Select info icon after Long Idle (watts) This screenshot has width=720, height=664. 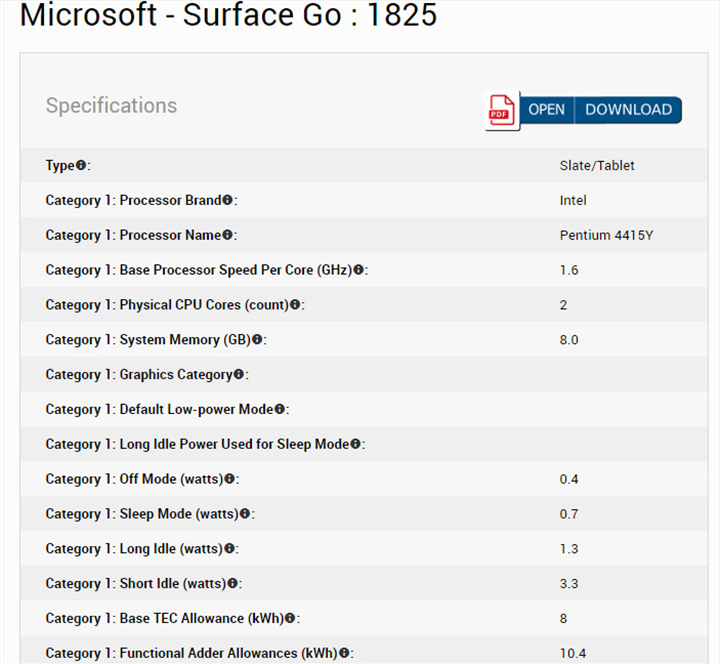tap(229, 548)
